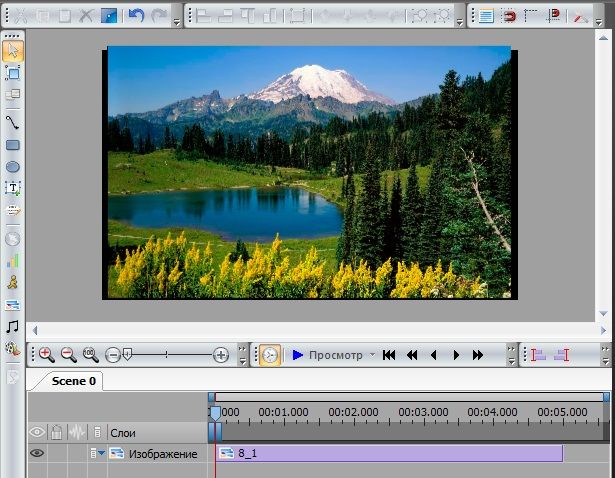Screen dimensions: 615x478
Task: Click the plus button right of zoom slider
Action: [221, 355]
